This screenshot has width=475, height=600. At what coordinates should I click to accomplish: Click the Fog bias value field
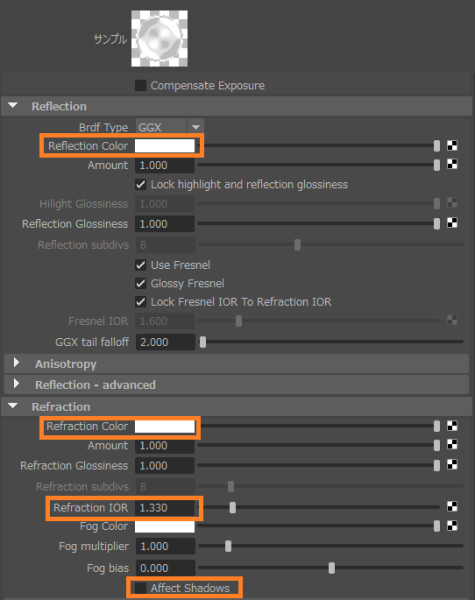click(x=165, y=568)
